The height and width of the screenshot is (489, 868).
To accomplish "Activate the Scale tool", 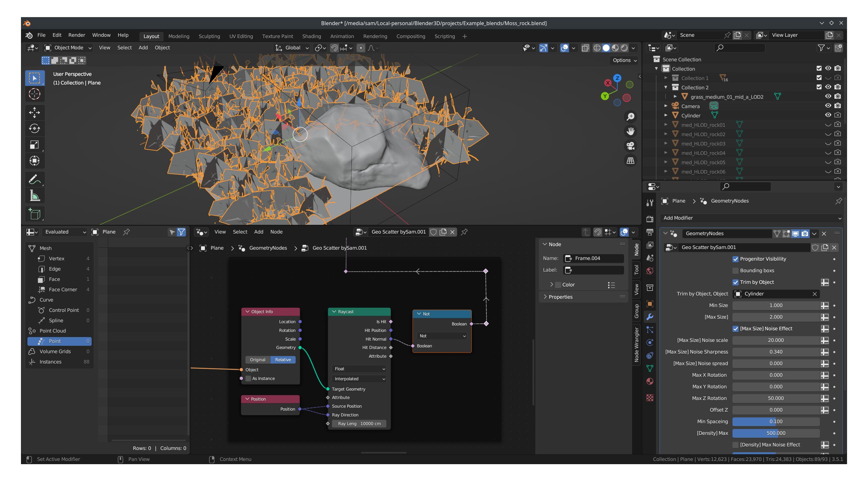I will [35, 145].
